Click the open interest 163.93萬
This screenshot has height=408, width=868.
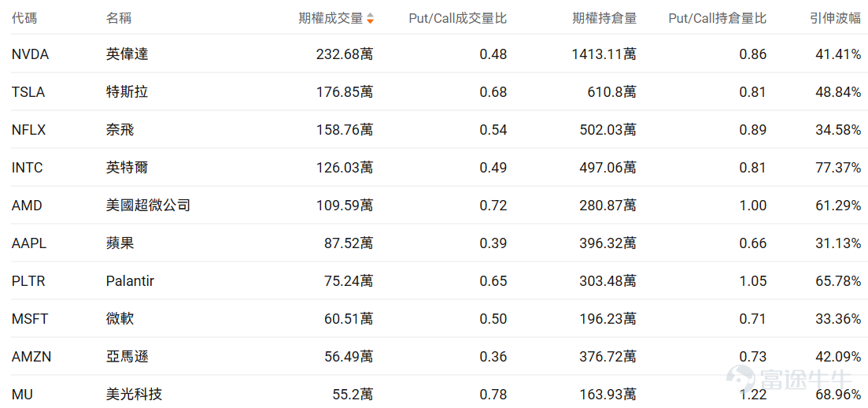pyautogui.click(x=608, y=395)
